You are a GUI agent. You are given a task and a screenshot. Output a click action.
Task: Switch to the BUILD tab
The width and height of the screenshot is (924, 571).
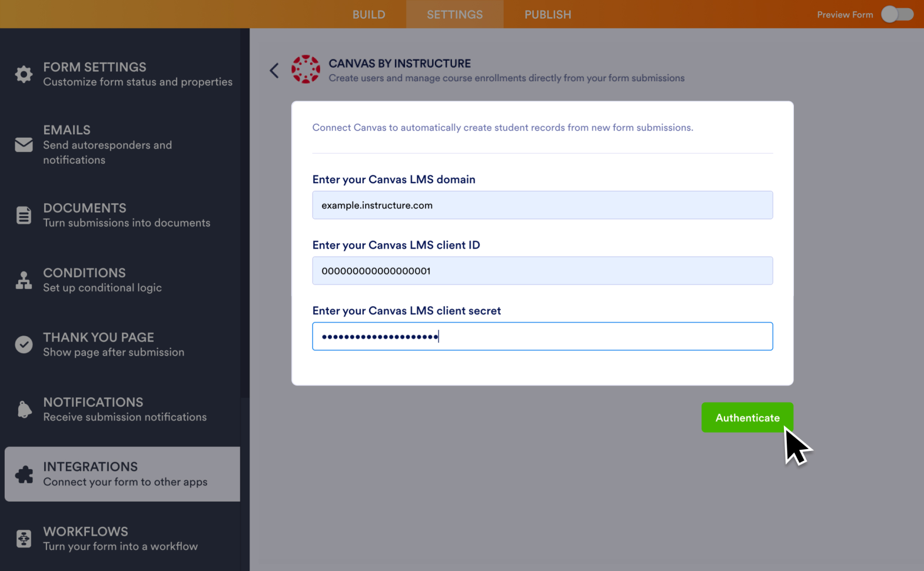point(369,14)
